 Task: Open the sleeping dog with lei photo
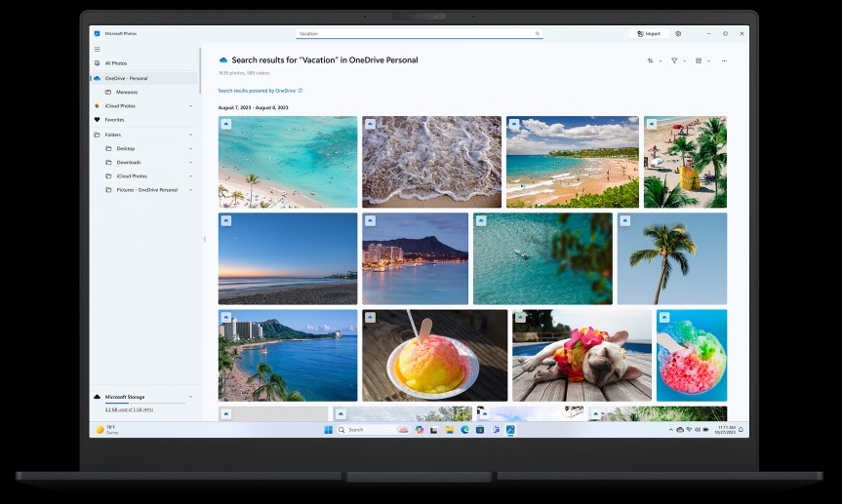(581, 356)
